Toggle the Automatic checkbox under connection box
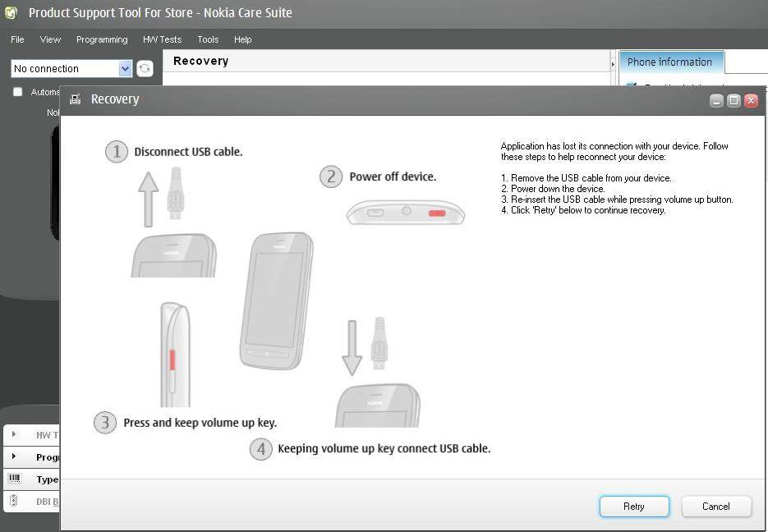The width and height of the screenshot is (768, 532). tap(17, 91)
